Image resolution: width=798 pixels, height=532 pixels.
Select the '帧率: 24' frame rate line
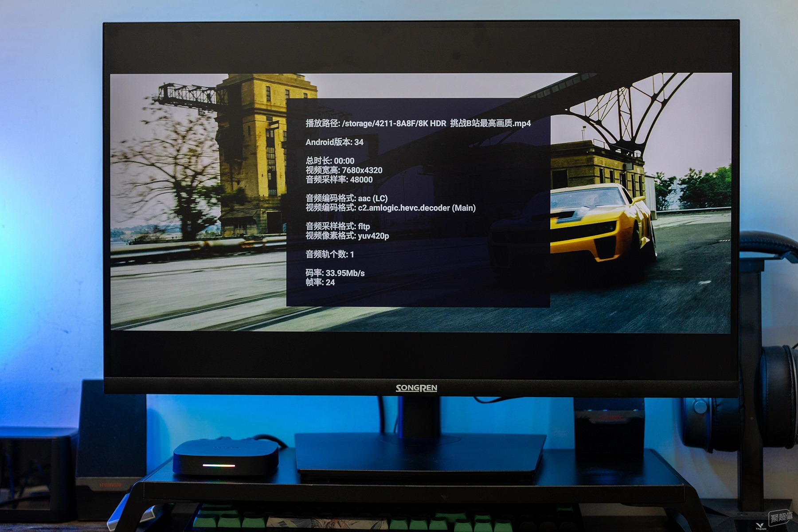point(320,282)
